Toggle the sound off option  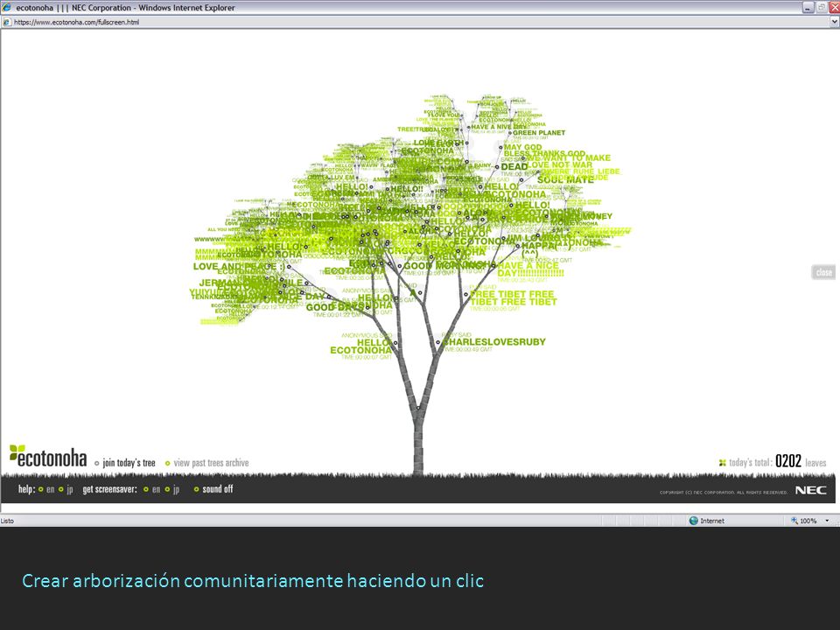tap(218, 488)
